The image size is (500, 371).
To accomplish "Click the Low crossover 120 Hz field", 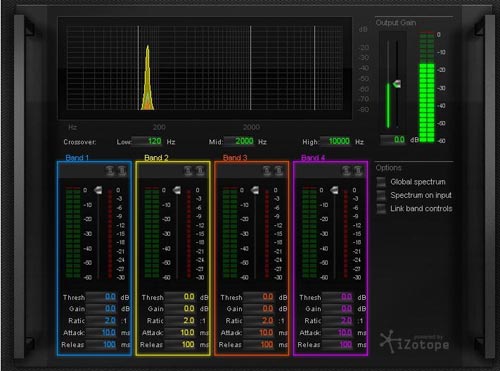I will tap(147, 141).
